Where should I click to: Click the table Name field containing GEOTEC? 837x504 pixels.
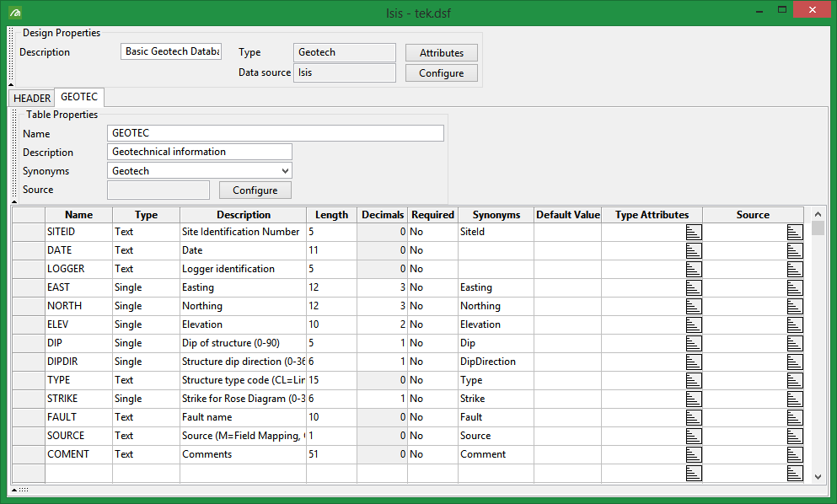tap(276, 133)
